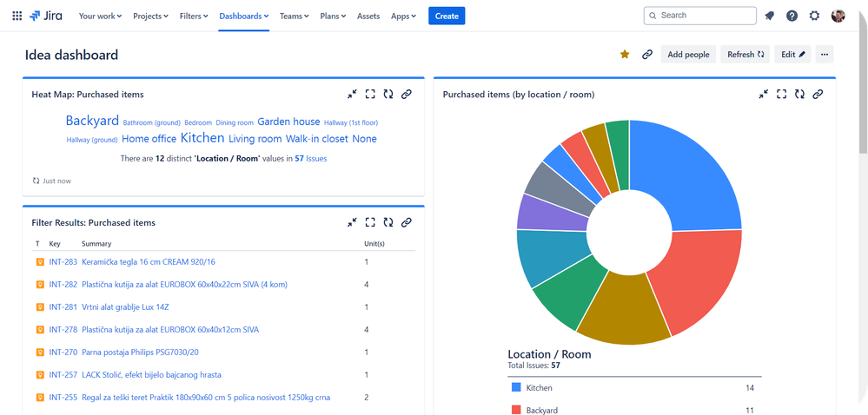Click the blue Create button
The width and height of the screenshot is (868, 415).
[x=447, y=16]
